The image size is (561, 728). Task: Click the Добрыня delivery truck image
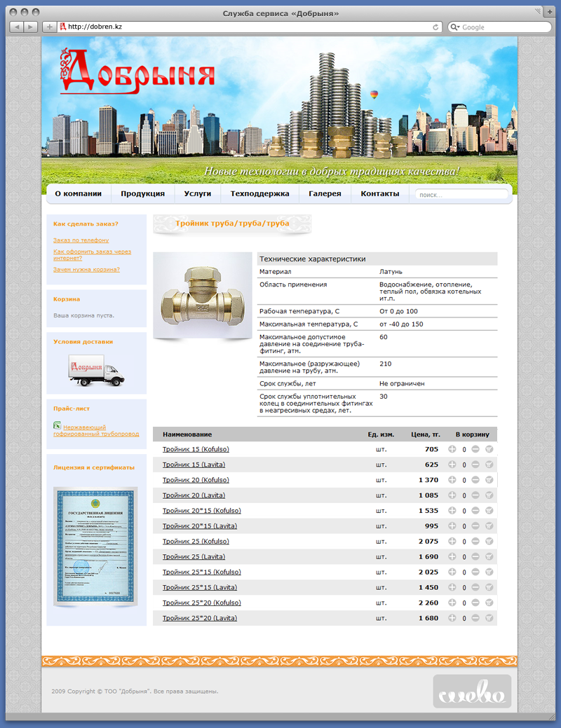[x=97, y=370]
